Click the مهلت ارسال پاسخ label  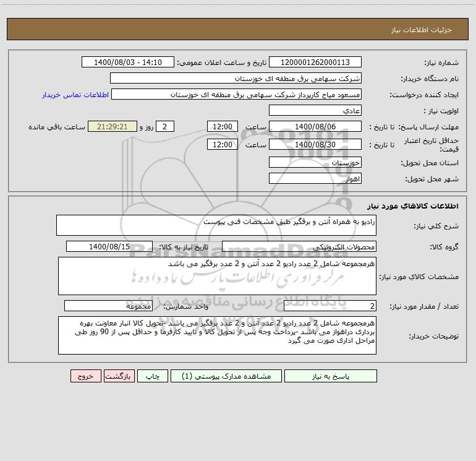click(x=428, y=127)
